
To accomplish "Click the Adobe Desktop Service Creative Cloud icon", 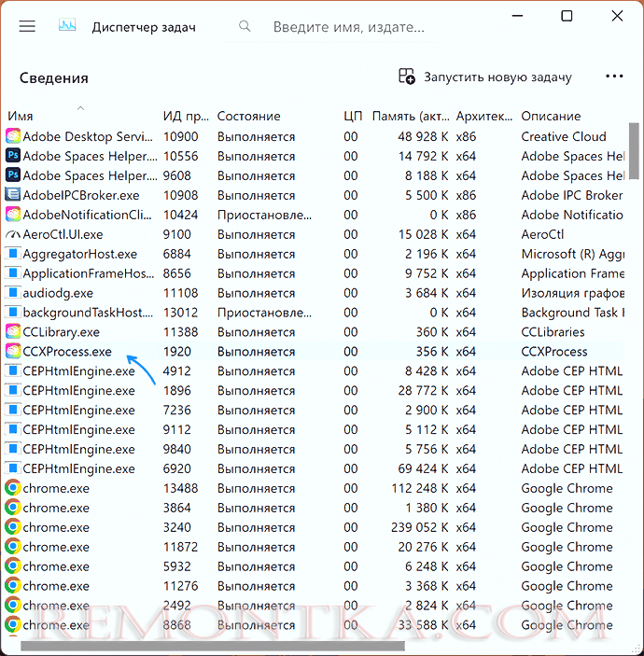I will click(x=13, y=136).
